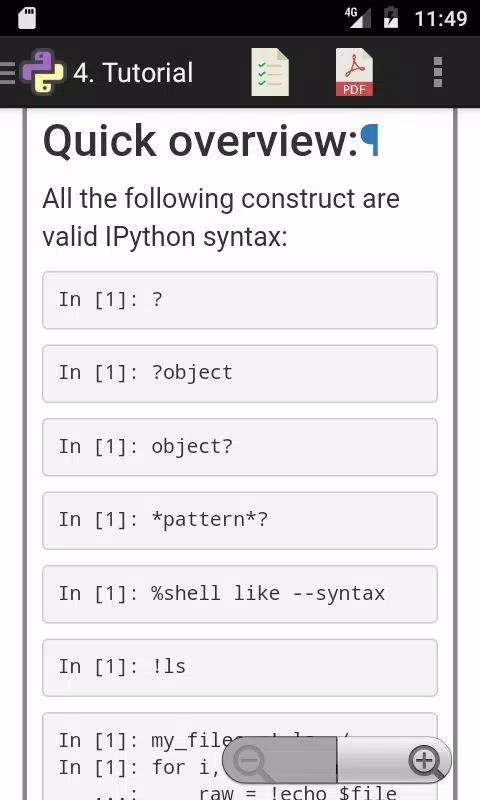Select the '4. Tutorial' title
The width and height of the screenshot is (480, 800).
[133, 72]
